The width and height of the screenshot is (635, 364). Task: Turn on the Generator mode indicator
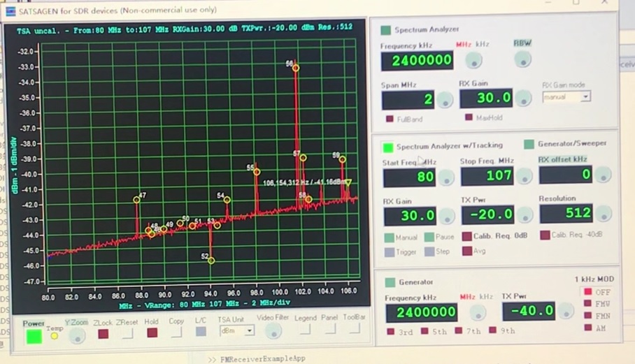388,283
